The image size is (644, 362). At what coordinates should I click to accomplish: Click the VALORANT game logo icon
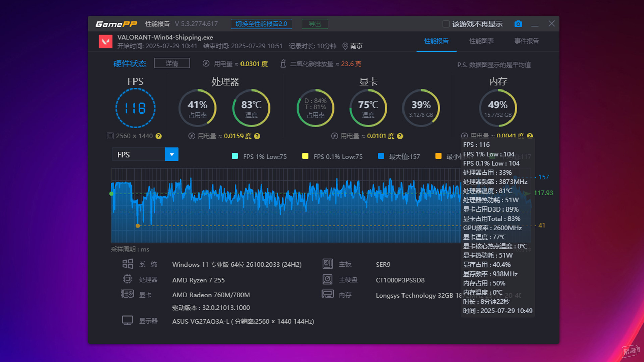pos(106,41)
